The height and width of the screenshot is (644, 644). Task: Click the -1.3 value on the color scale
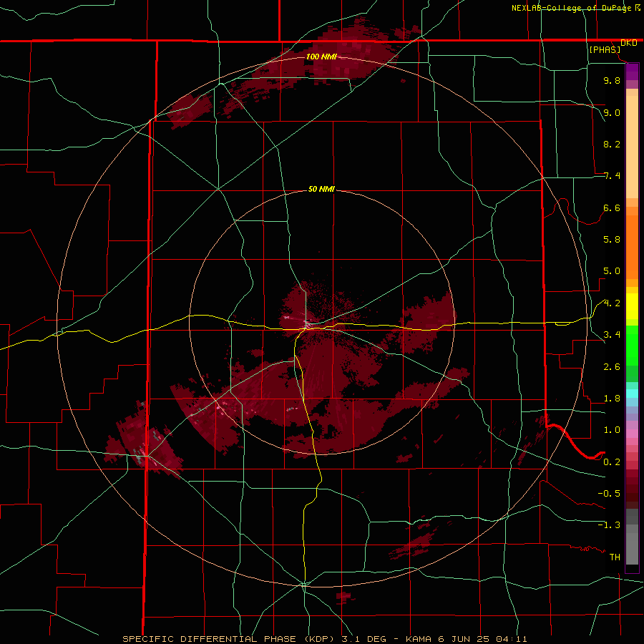(x=609, y=525)
